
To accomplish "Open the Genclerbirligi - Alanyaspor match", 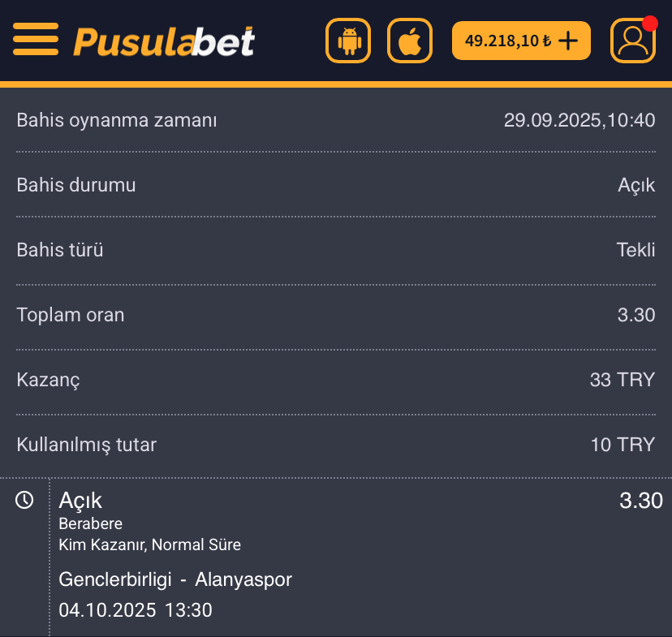I will click(x=175, y=579).
